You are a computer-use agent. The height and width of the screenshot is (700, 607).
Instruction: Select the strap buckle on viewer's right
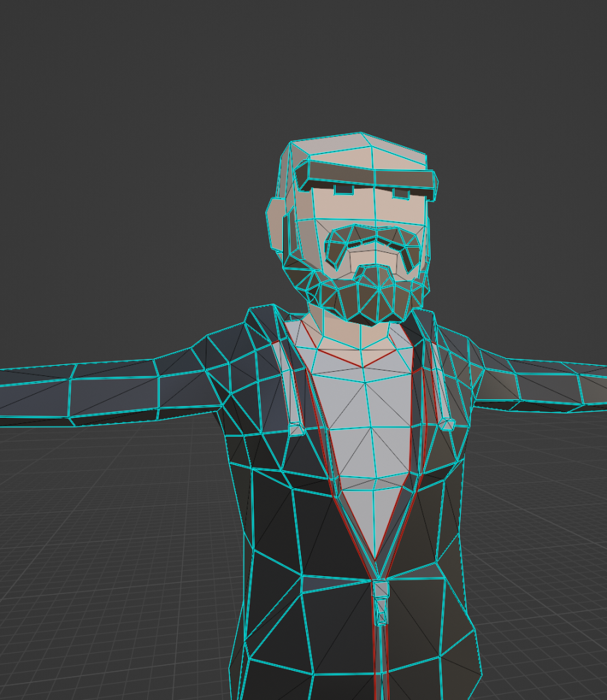coord(447,424)
